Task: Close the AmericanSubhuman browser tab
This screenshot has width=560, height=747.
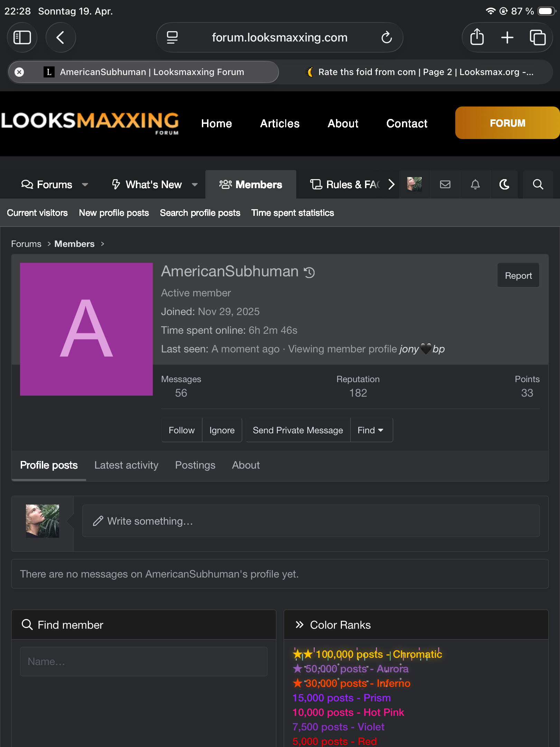Action: click(x=19, y=72)
